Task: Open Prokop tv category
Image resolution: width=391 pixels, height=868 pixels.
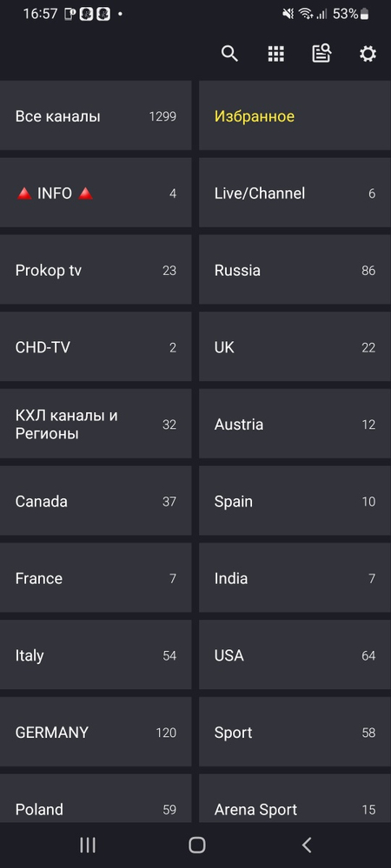Action: click(x=96, y=270)
